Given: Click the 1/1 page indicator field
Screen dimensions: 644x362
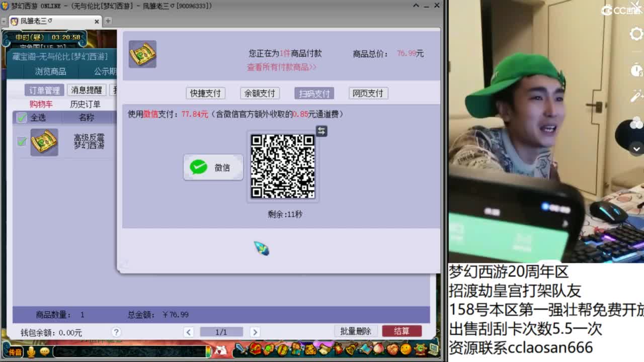Looking at the screenshot, I should (x=221, y=332).
